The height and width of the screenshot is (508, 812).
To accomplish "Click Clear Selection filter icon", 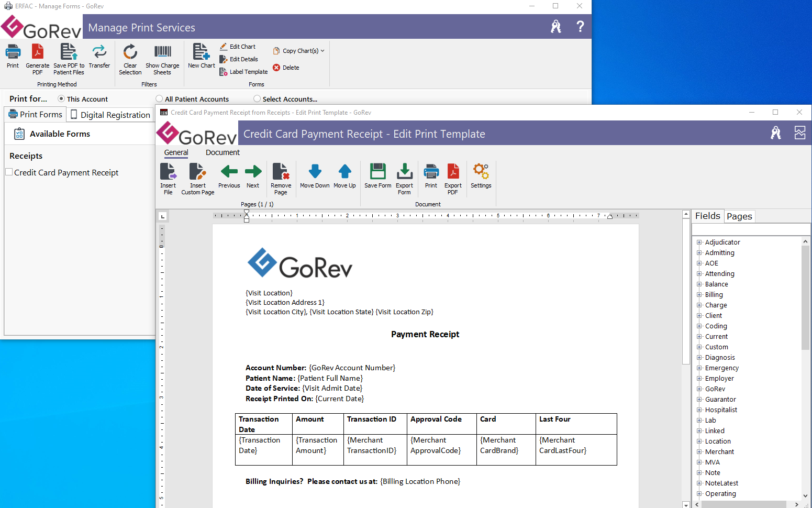I will click(130, 59).
